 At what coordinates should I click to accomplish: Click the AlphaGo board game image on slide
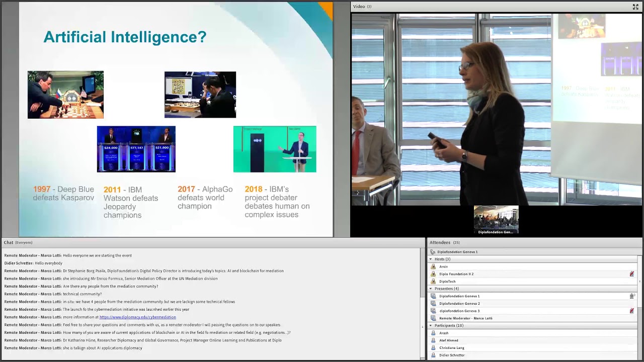tap(200, 95)
